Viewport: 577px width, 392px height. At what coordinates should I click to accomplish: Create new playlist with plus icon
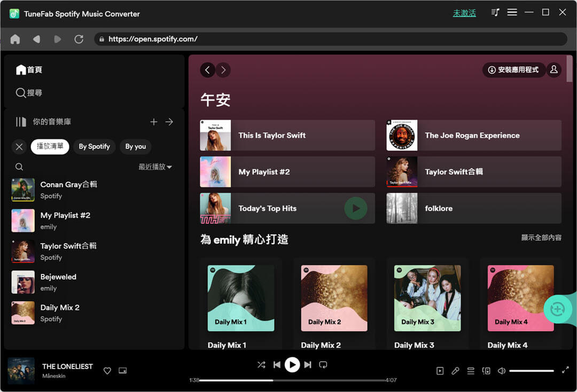click(x=154, y=122)
